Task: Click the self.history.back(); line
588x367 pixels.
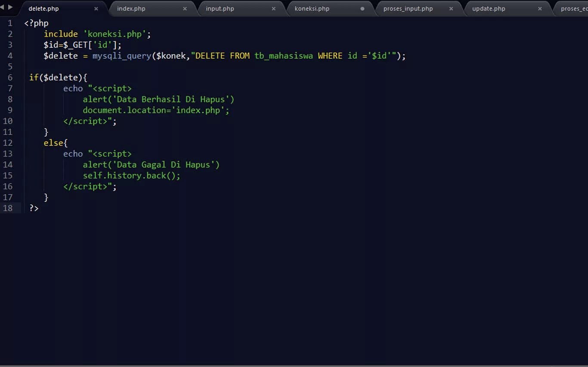Action: (x=132, y=176)
